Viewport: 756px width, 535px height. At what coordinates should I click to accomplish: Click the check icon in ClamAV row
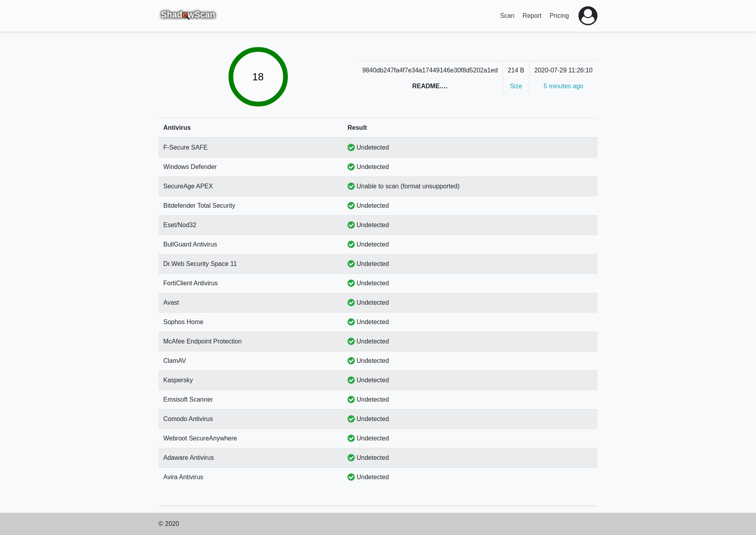(x=351, y=361)
